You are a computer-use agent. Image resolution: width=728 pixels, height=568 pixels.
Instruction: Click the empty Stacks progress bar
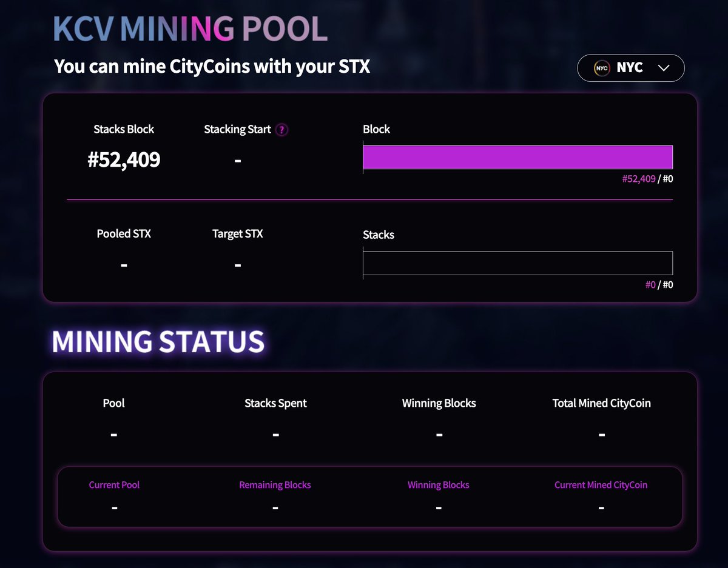[x=517, y=263]
